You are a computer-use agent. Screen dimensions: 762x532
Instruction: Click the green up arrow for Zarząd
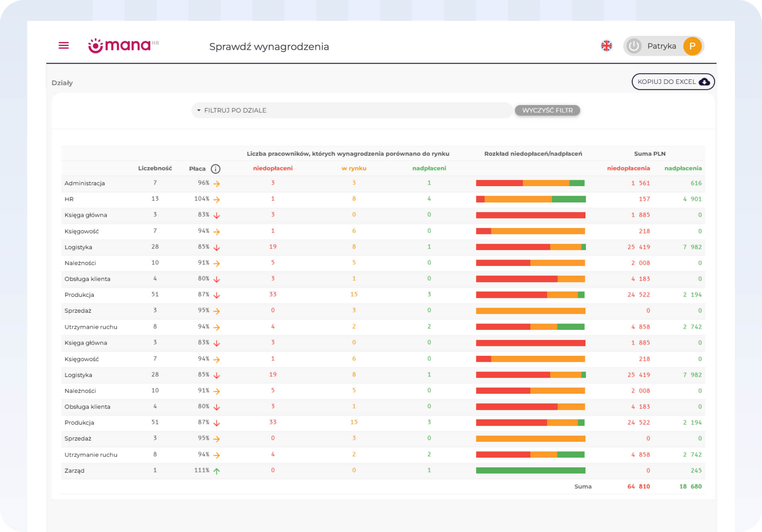click(x=216, y=471)
